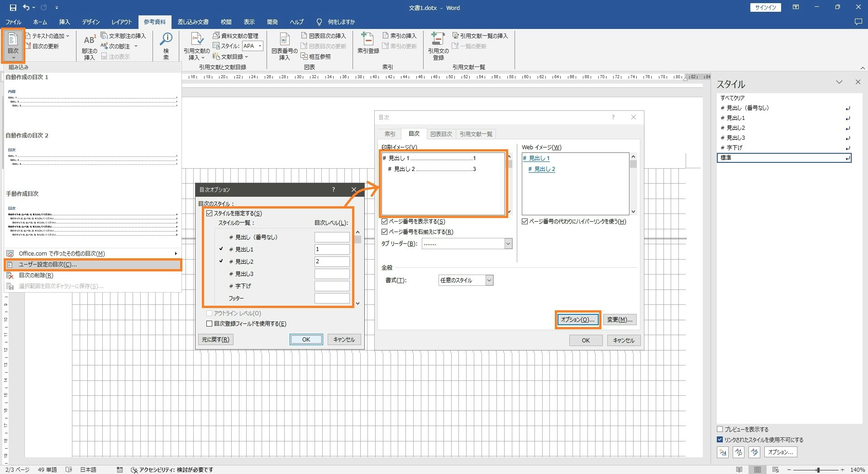Click 引用文献の挿入 citation icon
This screenshot has width=868, height=474.
tap(196, 47)
